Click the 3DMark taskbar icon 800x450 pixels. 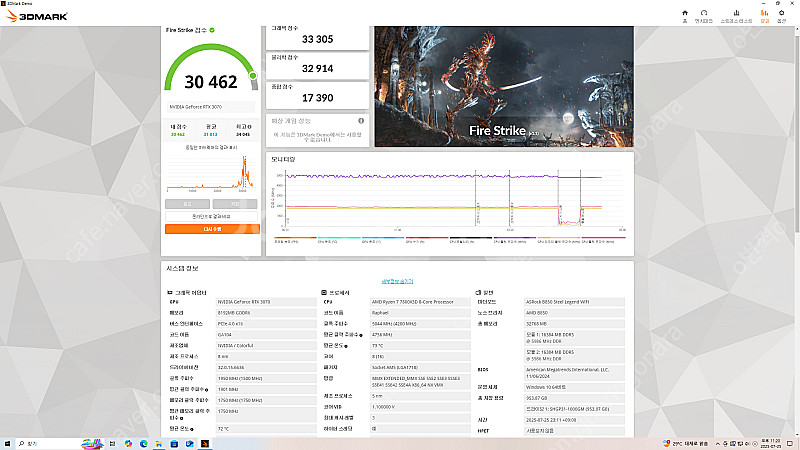205,444
